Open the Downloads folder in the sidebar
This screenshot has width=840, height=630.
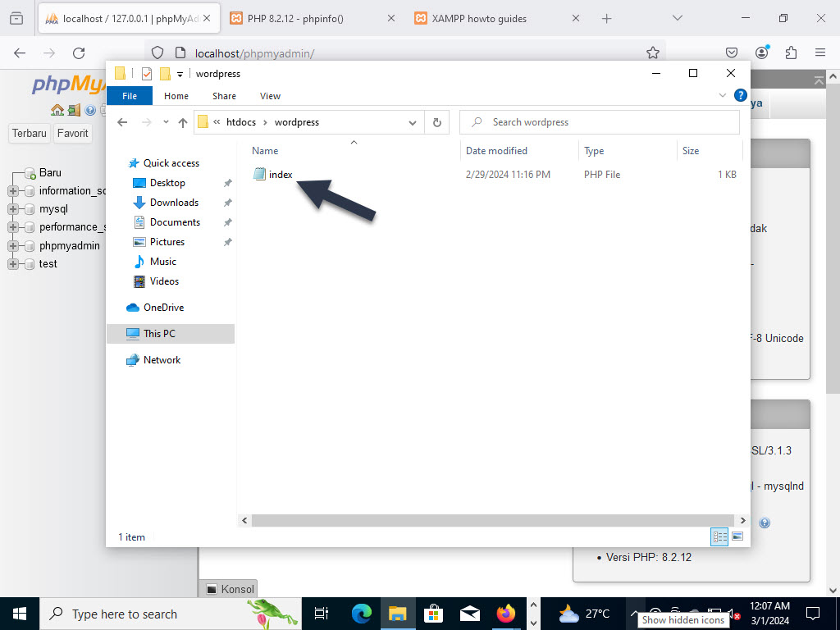(x=175, y=202)
